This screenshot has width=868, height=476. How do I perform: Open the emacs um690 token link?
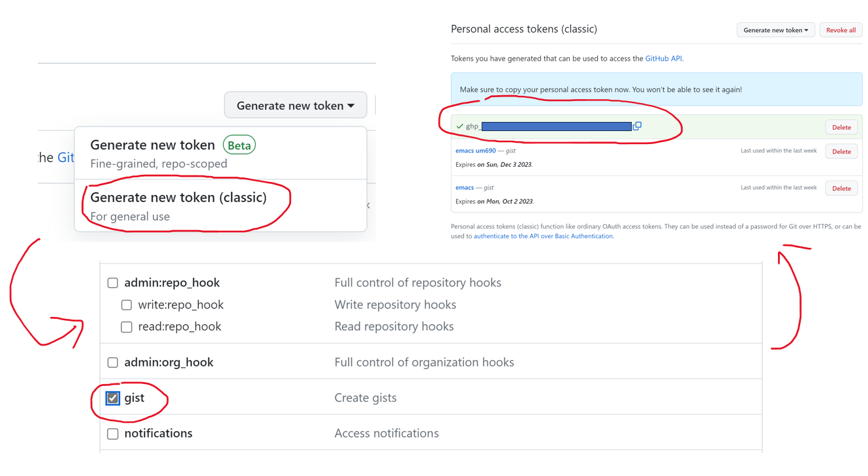pyautogui.click(x=475, y=151)
